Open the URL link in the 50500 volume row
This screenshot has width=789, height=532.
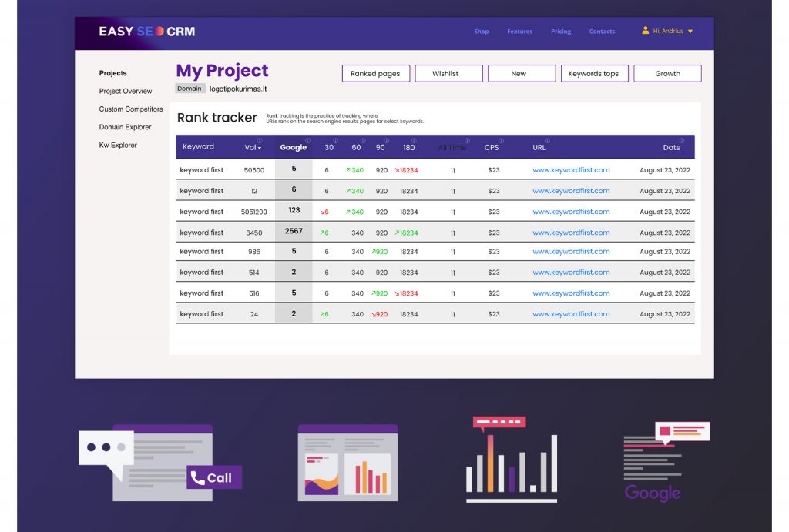pos(571,170)
